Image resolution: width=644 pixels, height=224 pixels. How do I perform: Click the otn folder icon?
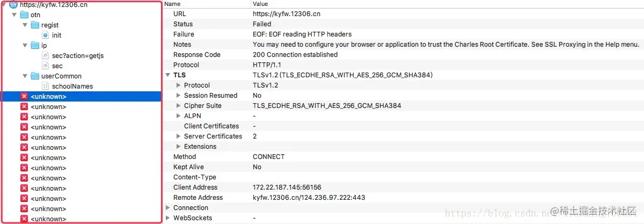click(x=24, y=15)
